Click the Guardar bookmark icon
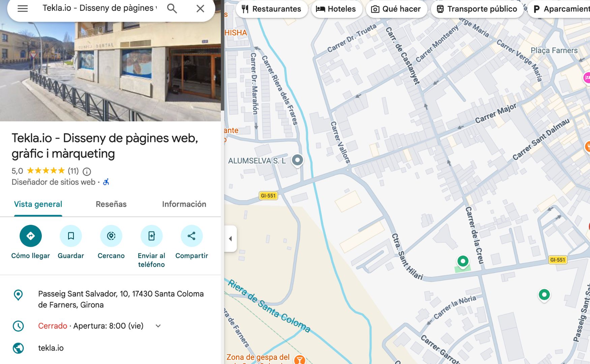Image resolution: width=590 pixels, height=364 pixels. 71,236
